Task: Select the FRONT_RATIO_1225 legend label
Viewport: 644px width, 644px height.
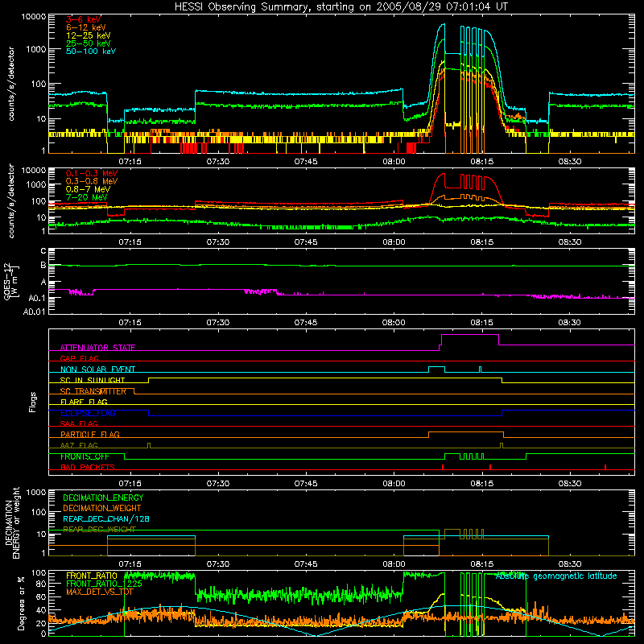Action: pyautogui.click(x=104, y=584)
